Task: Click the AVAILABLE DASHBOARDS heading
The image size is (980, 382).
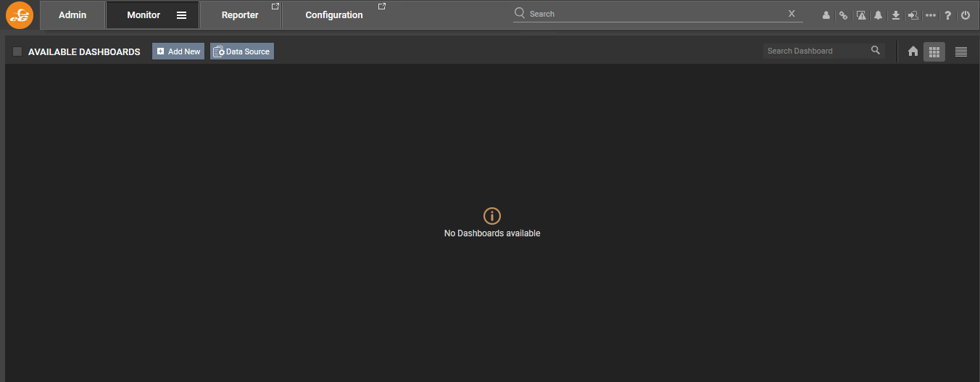Action: [84, 52]
